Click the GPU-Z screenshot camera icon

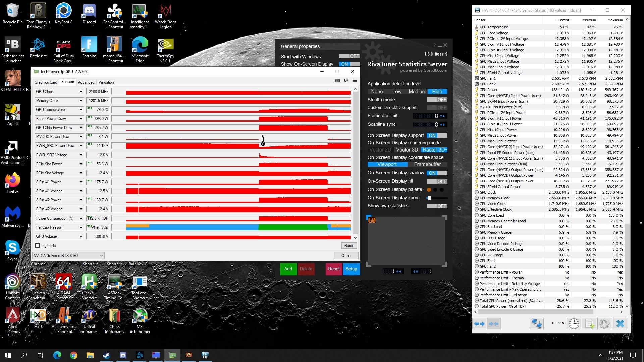pyautogui.click(x=337, y=80)
